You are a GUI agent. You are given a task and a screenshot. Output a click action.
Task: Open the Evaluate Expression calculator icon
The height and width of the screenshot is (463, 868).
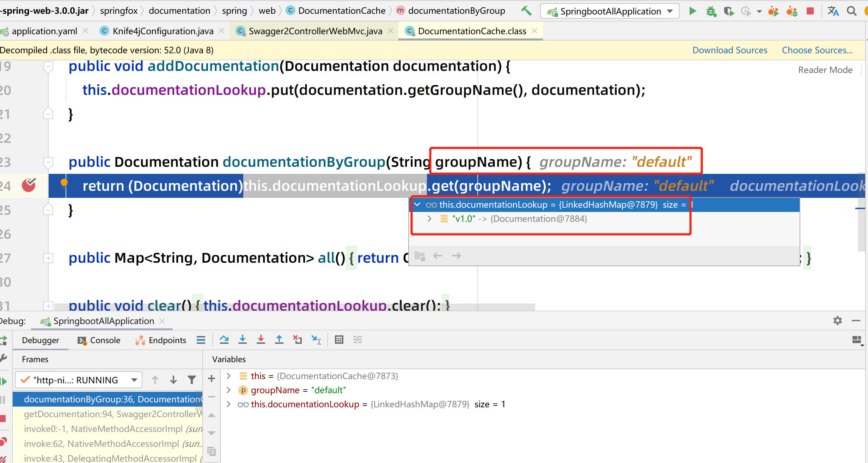point(339,340)
